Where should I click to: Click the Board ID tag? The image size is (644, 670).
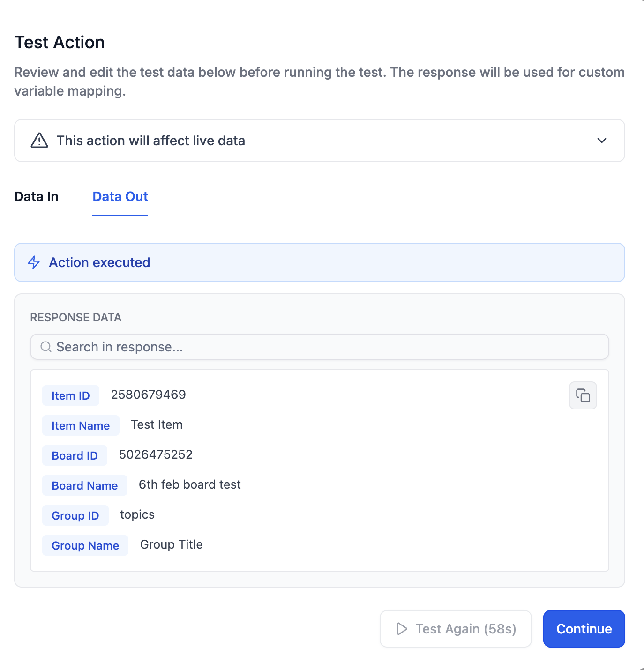(x=75, y=455)
